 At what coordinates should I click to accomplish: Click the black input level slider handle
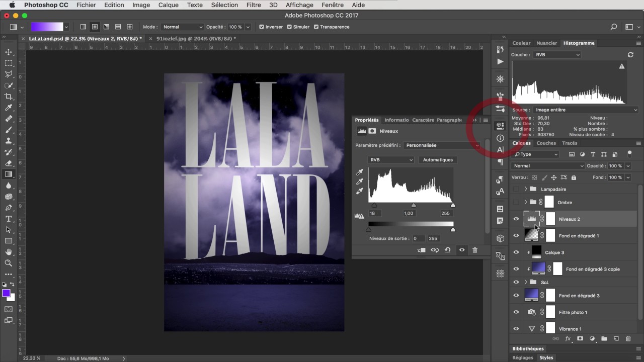374,205
